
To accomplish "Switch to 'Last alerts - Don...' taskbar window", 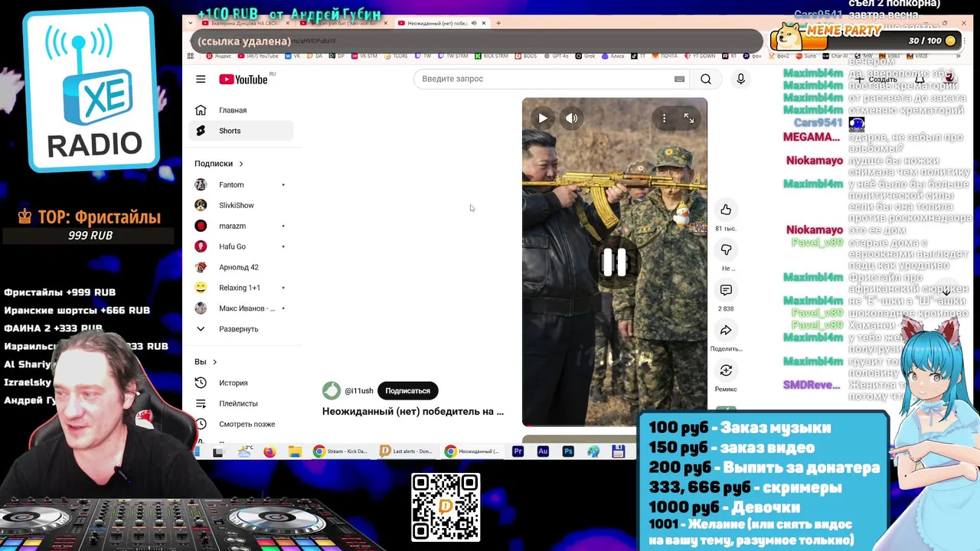I will pos(407,452).
